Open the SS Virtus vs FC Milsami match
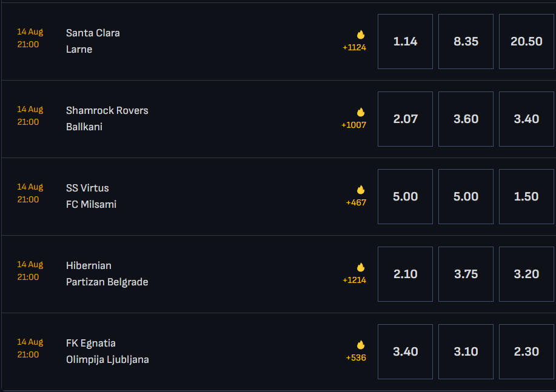Image resolution: width=556 pixels, height=392 pixels. (91, 196)
